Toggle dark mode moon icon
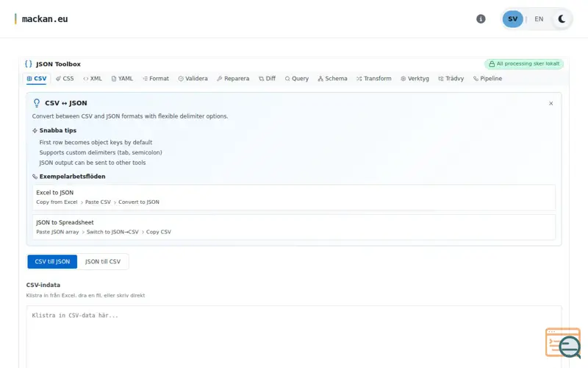Viewport: 588px width, 368px height. tap(562, 19)
